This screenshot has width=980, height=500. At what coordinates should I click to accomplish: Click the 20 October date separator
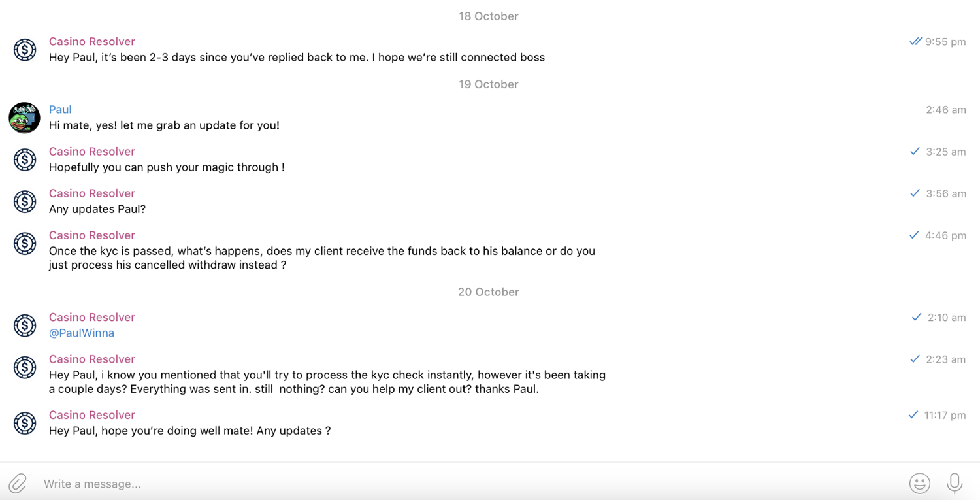(488, 292)
